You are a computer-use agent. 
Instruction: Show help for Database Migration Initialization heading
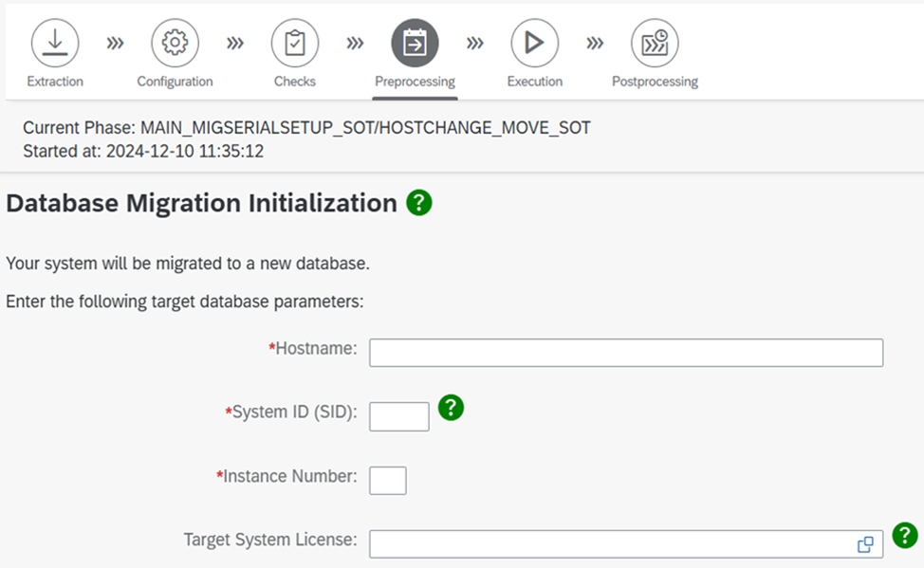coord(419,202)
